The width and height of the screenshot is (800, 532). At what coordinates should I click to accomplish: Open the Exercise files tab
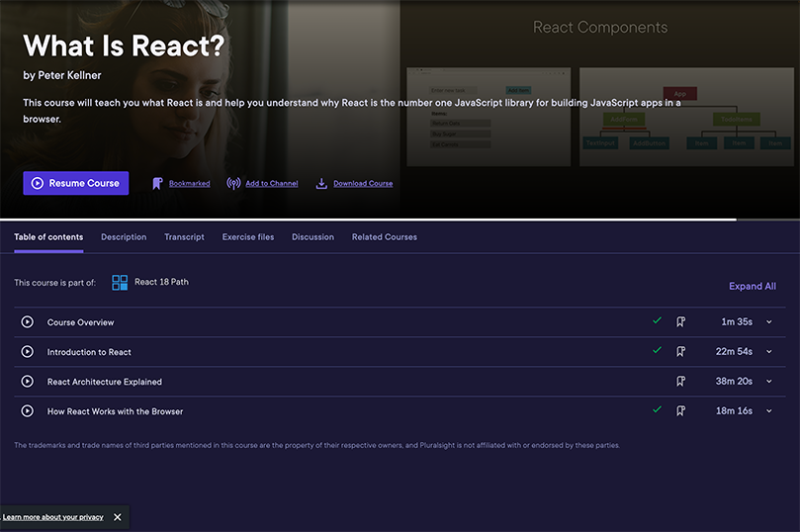[x=248, y=237]
